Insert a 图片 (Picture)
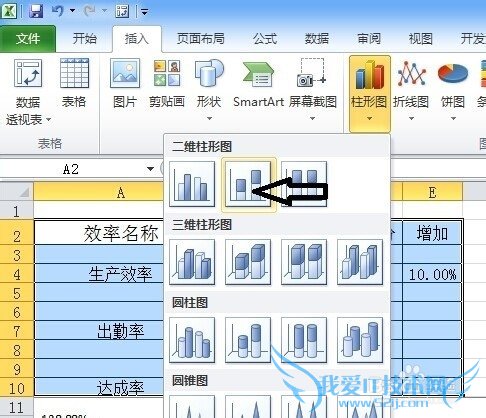486x418 pixels. click(125, 83)
